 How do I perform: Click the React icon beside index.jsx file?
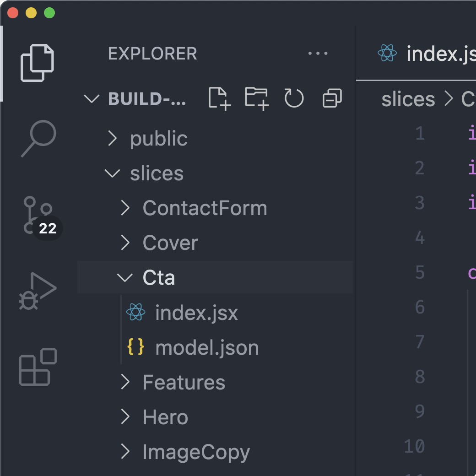(x=135, y=312)
